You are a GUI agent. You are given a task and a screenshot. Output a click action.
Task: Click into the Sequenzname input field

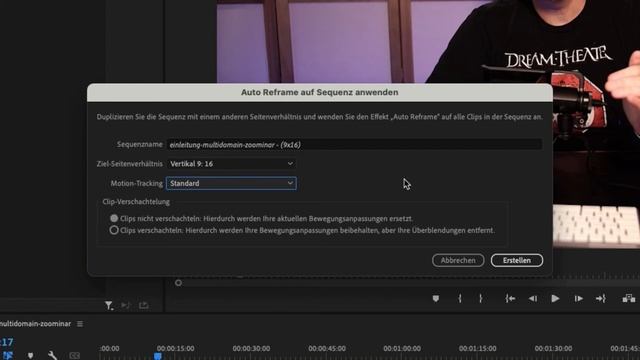(354, 144)
